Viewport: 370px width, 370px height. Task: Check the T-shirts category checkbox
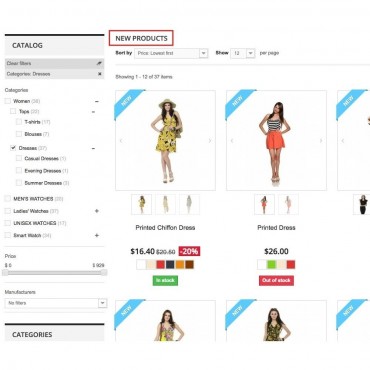pyautogui.click(x=19, y=122)
